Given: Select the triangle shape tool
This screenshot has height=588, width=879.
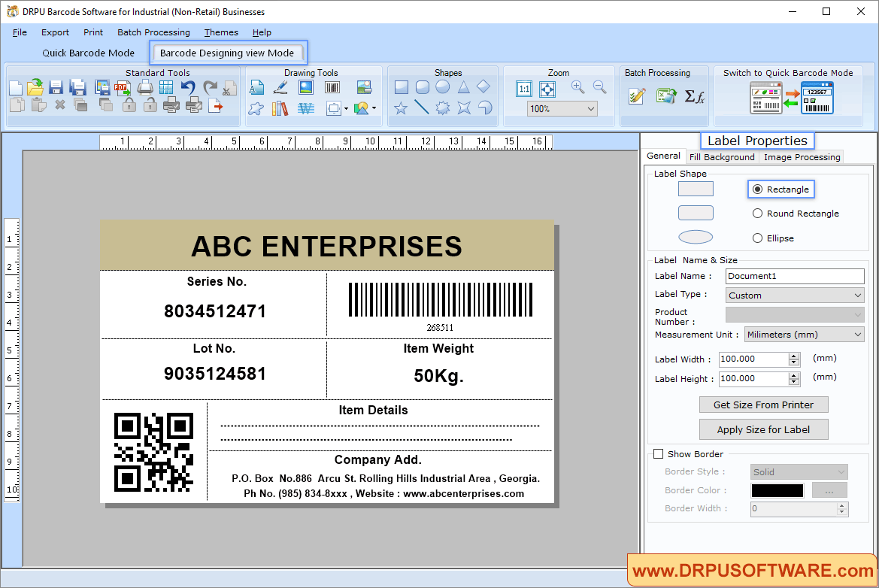Looking at the screenshot, I should pyautogui.click(x=464, y=87).
